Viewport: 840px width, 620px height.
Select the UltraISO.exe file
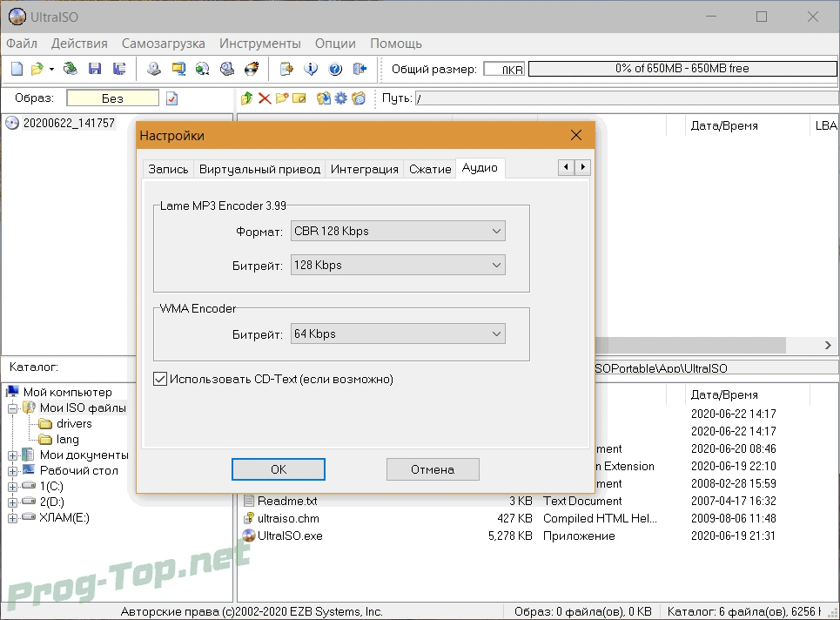(290, 536)
